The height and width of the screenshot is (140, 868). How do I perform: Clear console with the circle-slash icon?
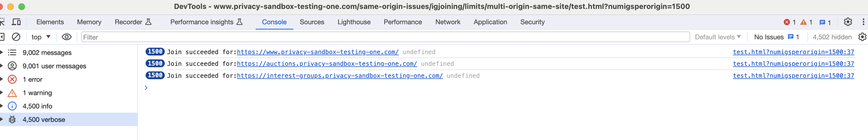click(x=16, y=37)
